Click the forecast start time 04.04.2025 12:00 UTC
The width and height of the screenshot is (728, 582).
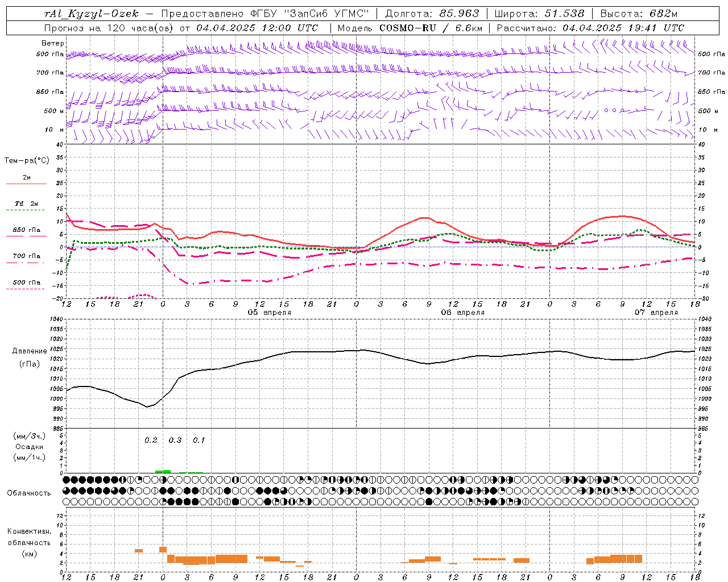(x=257, y=28)
